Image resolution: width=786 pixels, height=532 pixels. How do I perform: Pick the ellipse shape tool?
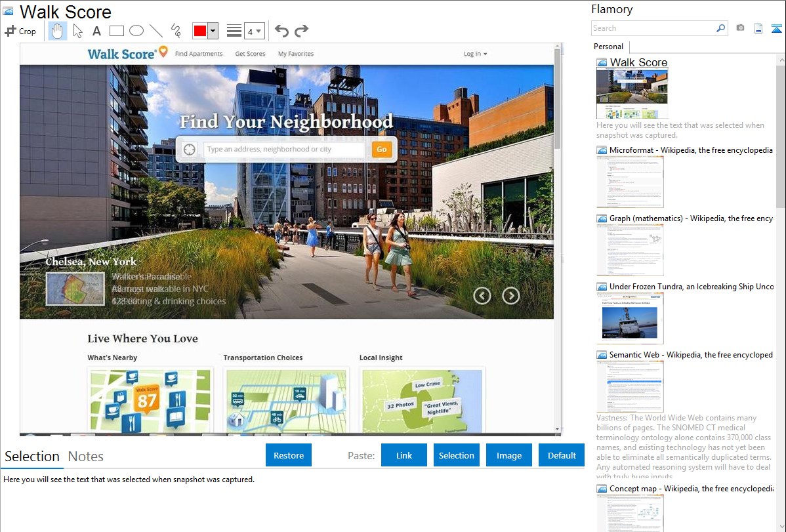[x=136, y=31]
